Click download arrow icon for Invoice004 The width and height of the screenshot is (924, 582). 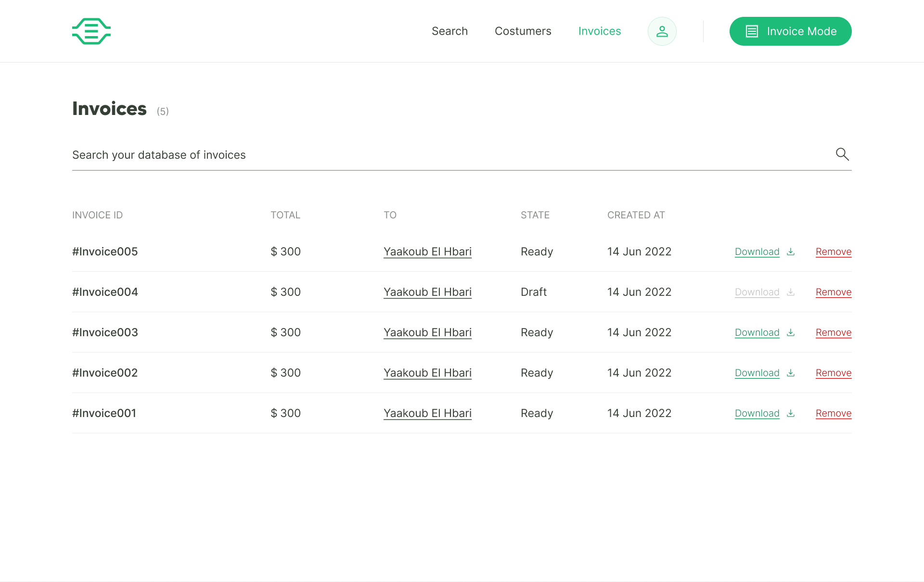click(791, 292)
